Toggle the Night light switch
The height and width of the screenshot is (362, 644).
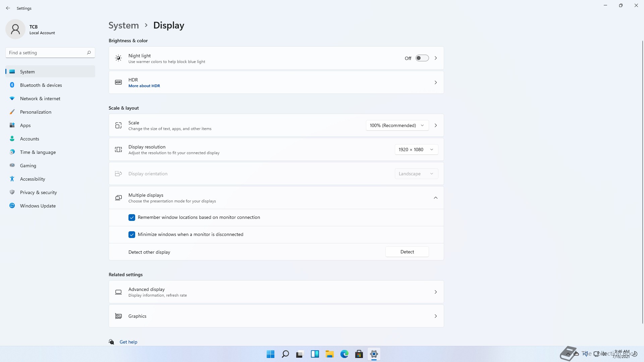coord(422,58)
